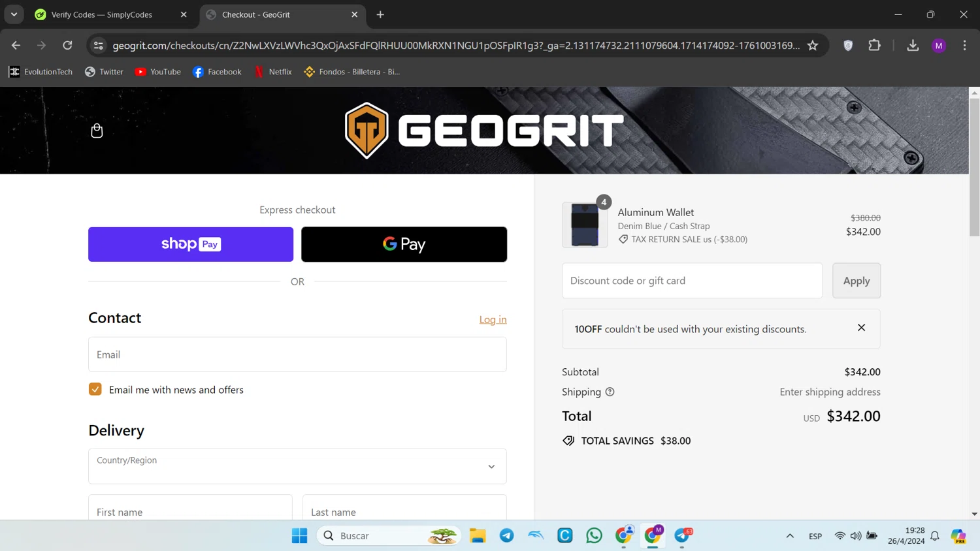980x551 pixels.
Task: Reload the checkout page
Action: [x=67, y=45]
